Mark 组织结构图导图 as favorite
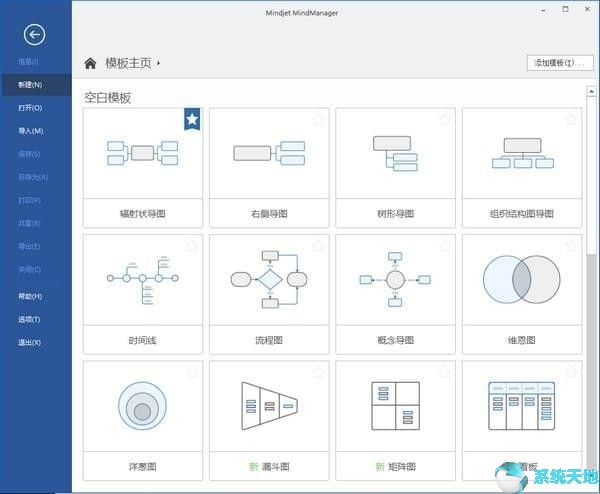600x494 pixels. (x=571, y=120)
